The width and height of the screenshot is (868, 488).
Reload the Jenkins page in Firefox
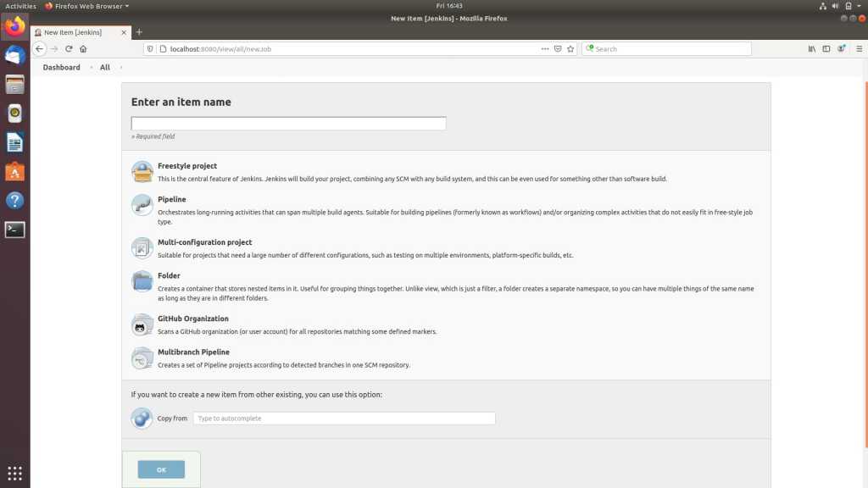pos(68,48)
